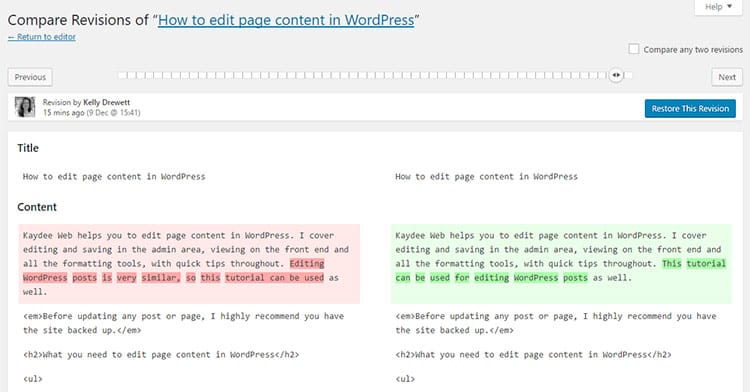Click the right h2 'What you need' line
Screen dimensions: 750x392
[x=533, y=355]
